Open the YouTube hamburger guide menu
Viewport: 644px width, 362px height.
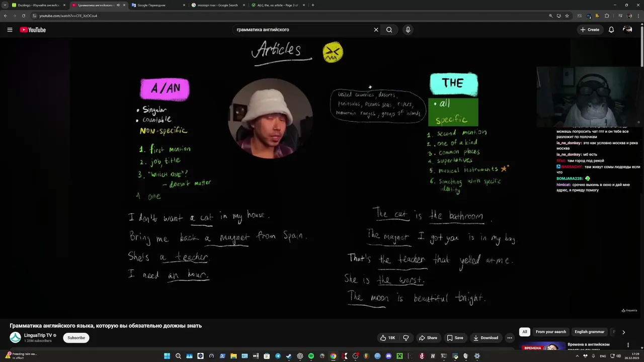click(x=10, y=30)
